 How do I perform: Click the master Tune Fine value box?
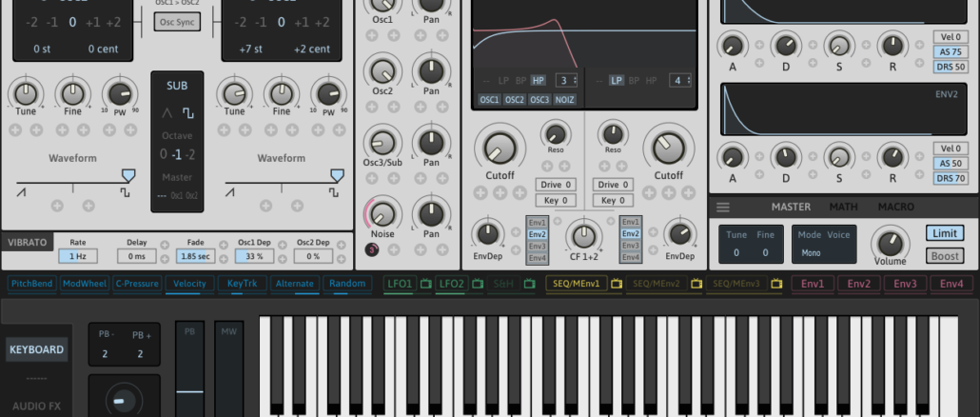(751, 245)
